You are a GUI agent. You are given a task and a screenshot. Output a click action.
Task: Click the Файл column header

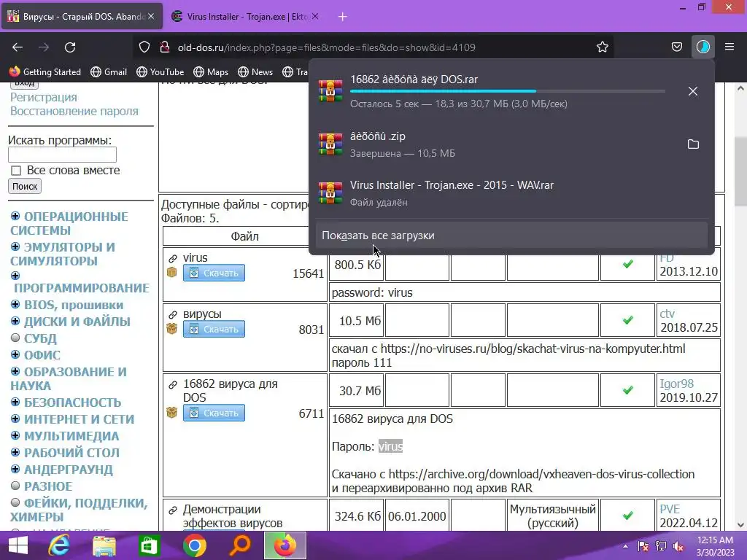[245, 236]
